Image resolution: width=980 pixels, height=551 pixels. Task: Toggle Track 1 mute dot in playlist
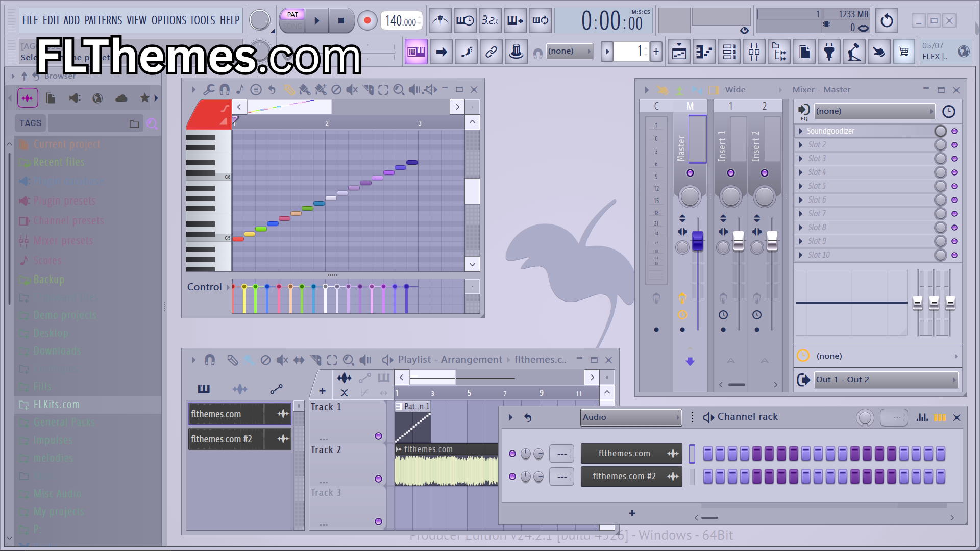pos(378,436)
